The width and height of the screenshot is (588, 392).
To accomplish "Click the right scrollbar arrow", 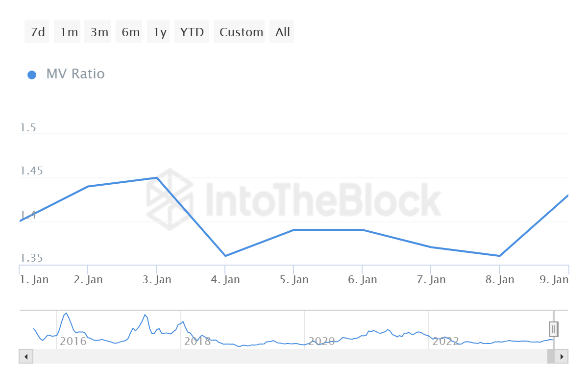I will tap(562, 356).
